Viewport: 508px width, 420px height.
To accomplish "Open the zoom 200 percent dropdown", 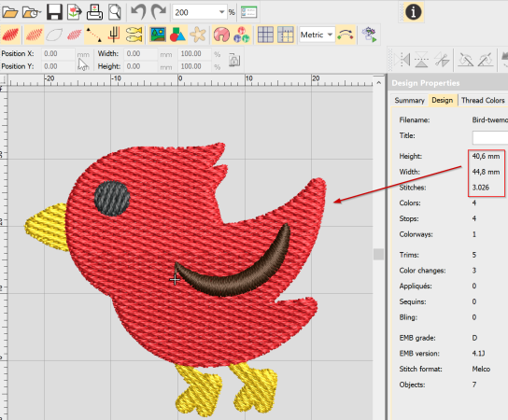I will 221,12.
